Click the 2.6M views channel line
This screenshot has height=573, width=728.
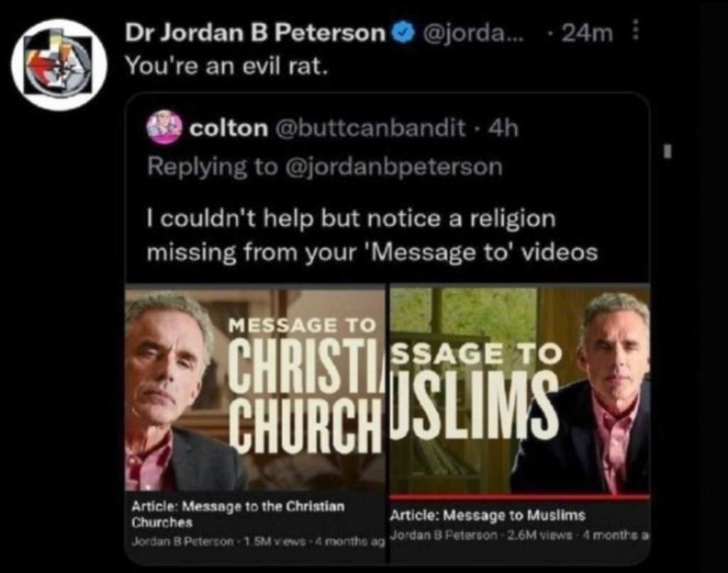(x=519, y=534)
